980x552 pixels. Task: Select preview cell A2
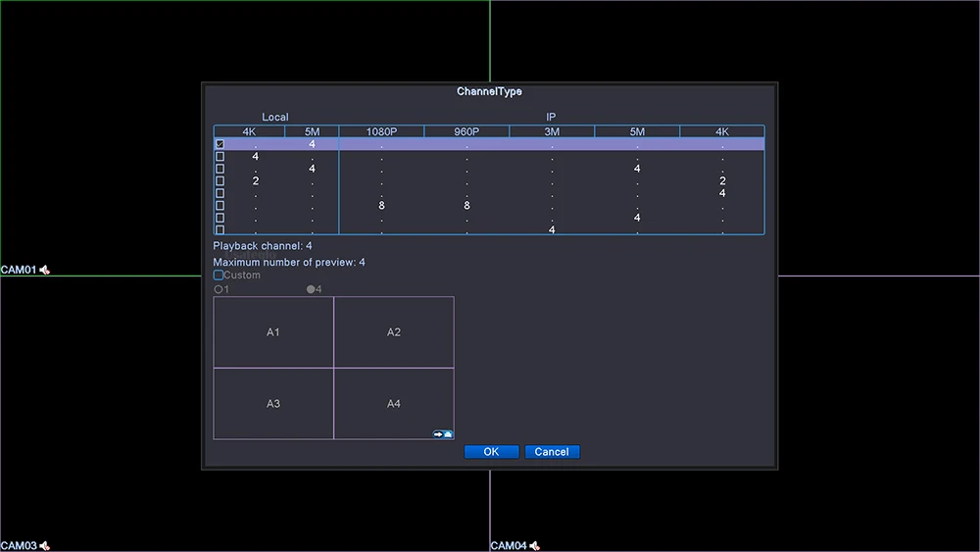click(394, 332)
